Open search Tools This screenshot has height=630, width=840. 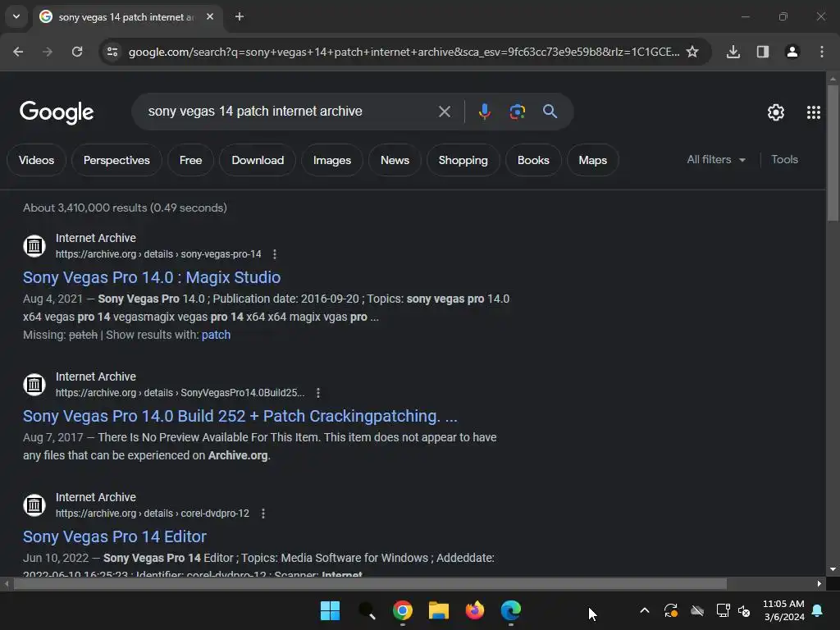pyautogui.click(x=784, y=160)
